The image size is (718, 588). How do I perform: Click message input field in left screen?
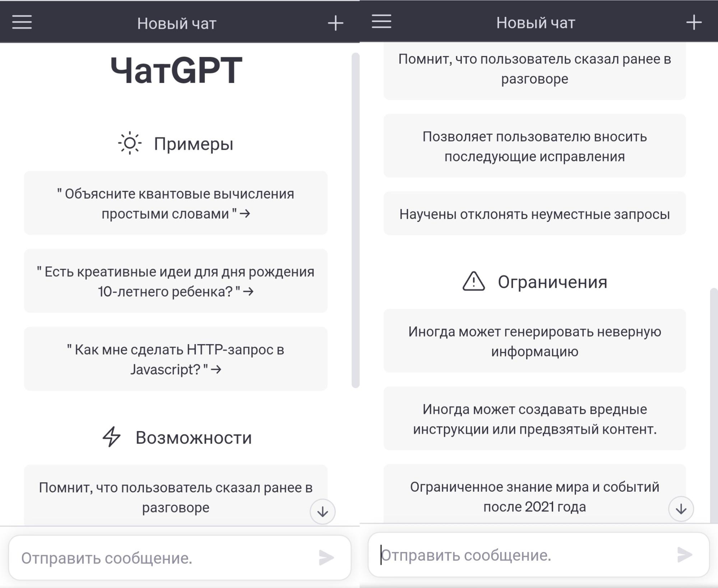point(180,557)
